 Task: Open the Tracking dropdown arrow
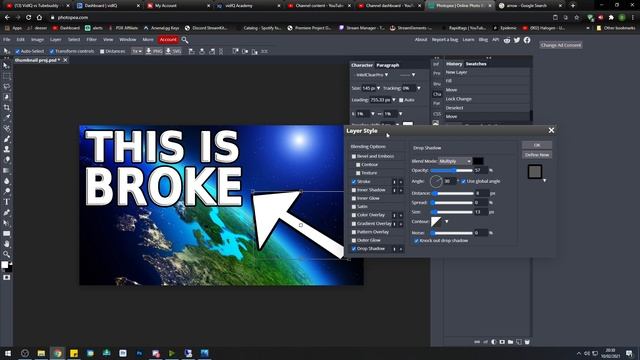[x=419, y=88]
